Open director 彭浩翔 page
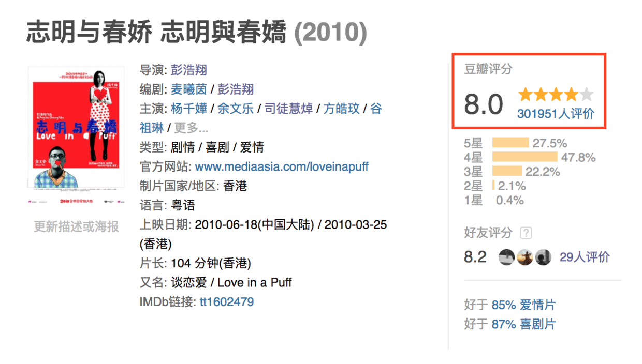 pos(189,70)
